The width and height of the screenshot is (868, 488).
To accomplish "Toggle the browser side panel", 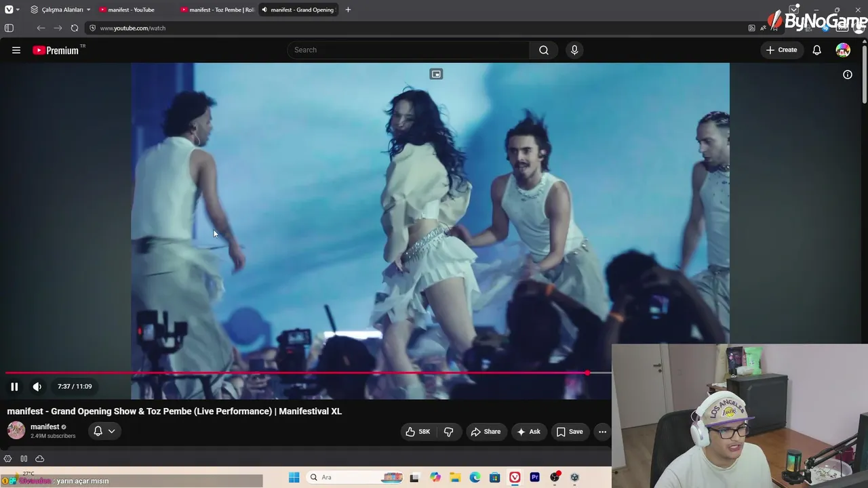I will coord(9,28).
